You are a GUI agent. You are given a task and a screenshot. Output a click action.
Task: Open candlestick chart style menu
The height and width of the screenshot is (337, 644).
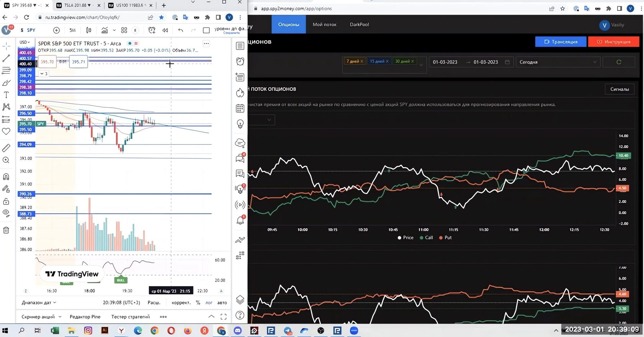(x=89, y=30)
